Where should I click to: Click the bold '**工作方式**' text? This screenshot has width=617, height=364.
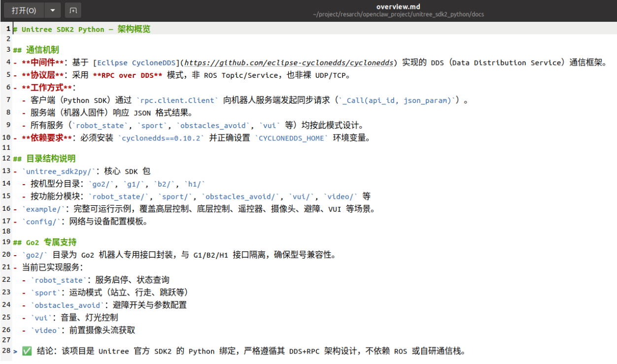coord(47,88)
